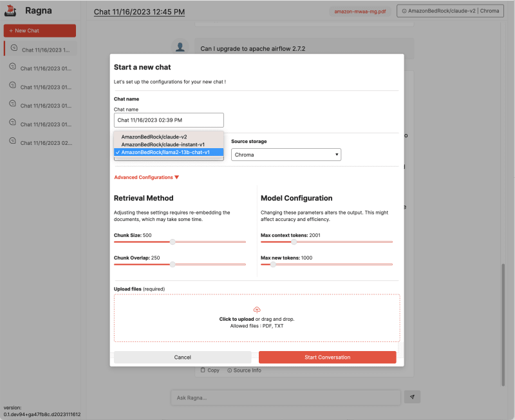Click the chat bubble icon of the first chat
Screen dimensions: 515x420
[14, 48]
